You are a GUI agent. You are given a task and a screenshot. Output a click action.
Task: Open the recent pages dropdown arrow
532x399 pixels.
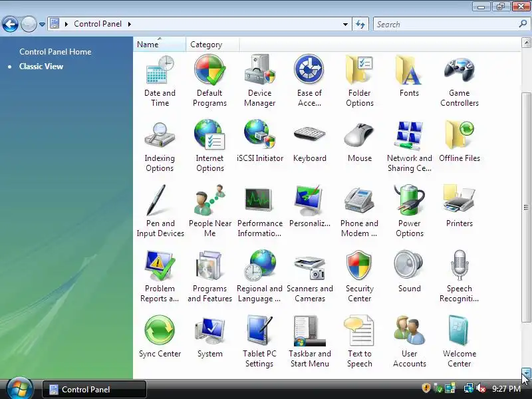coord(42,25)
